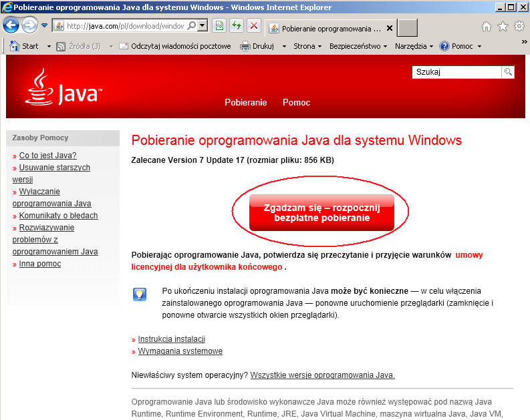The image size is (530, 420).
Task: Open the 'Inna pomoc' sidebar link
Action: point(40,264)
